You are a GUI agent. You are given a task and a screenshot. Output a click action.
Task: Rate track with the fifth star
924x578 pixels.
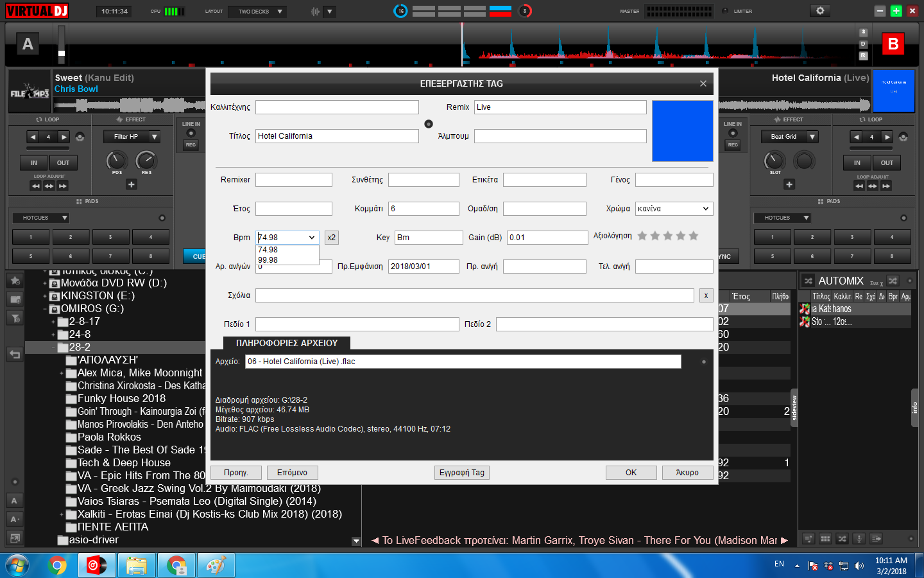[x=694, y=236]
